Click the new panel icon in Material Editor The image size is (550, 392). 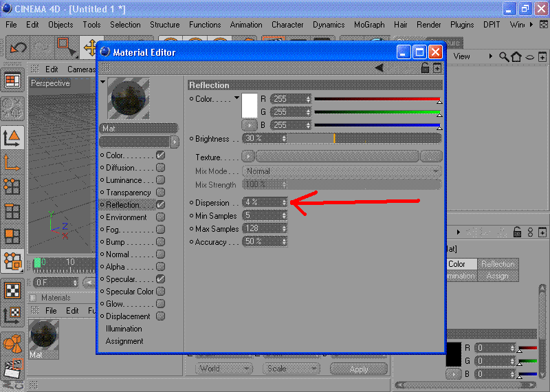437,67
